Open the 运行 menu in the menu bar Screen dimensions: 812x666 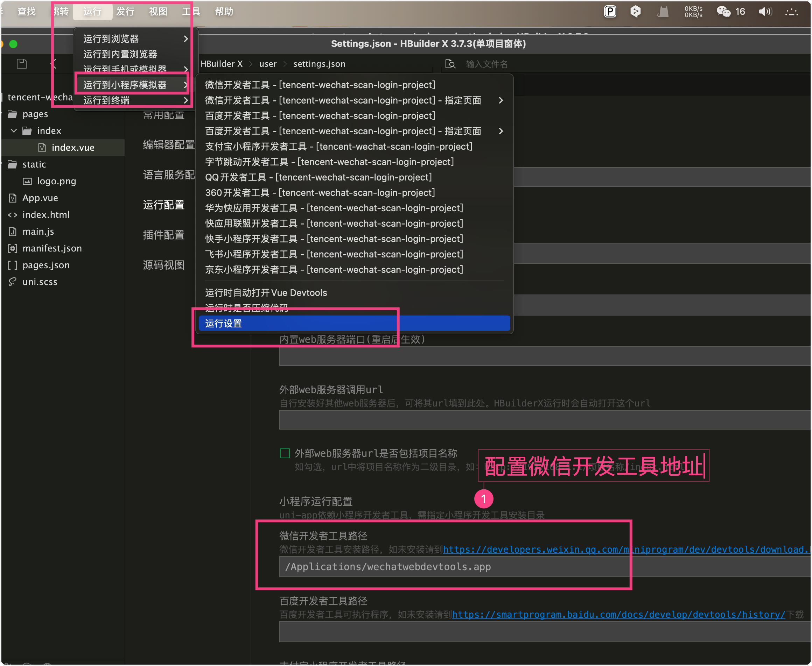click(x=92, y=12)
